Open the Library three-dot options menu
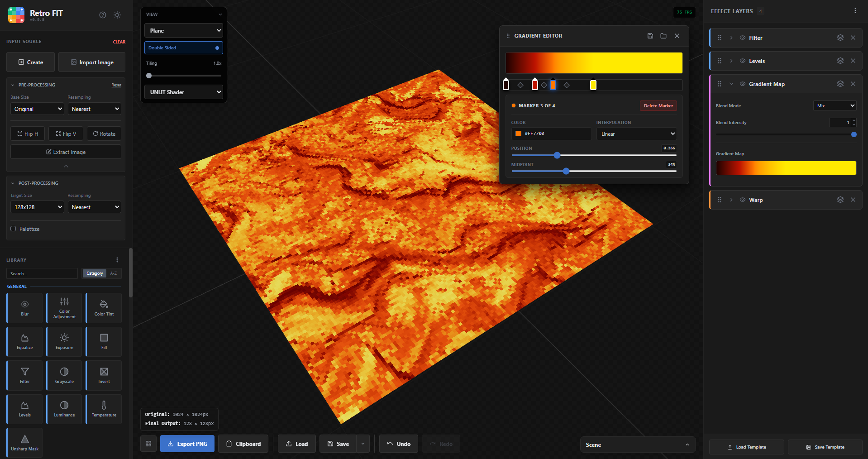The height and width of the screenshot is (459, 868). click(x=117, y=260)
